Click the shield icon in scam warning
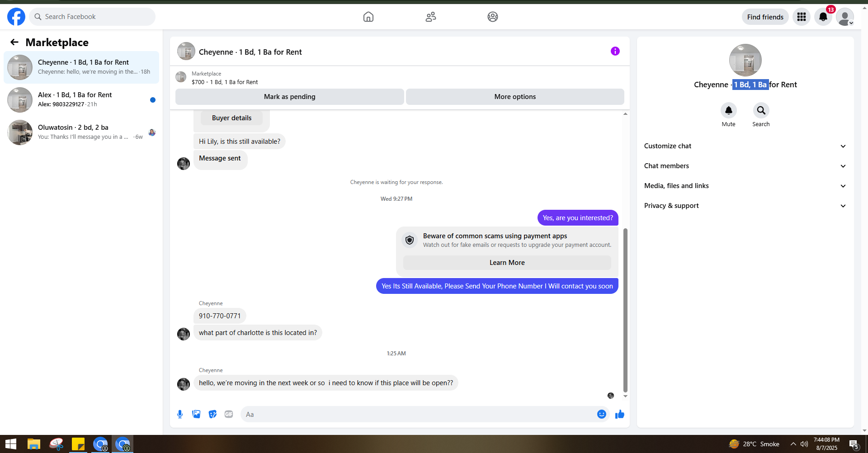Image resolution: width=868 pixels, height=453 pixels. click(410, 240)
